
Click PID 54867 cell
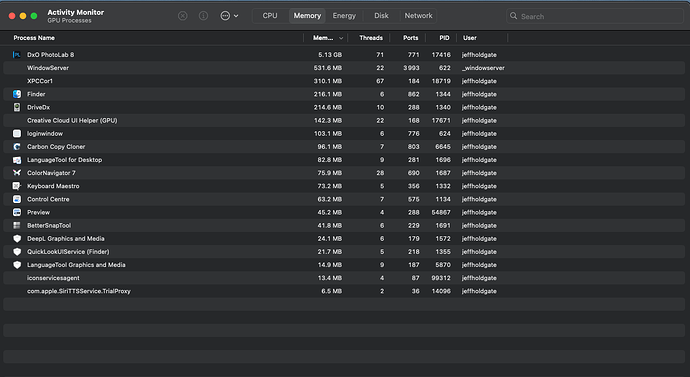[441, 212]
